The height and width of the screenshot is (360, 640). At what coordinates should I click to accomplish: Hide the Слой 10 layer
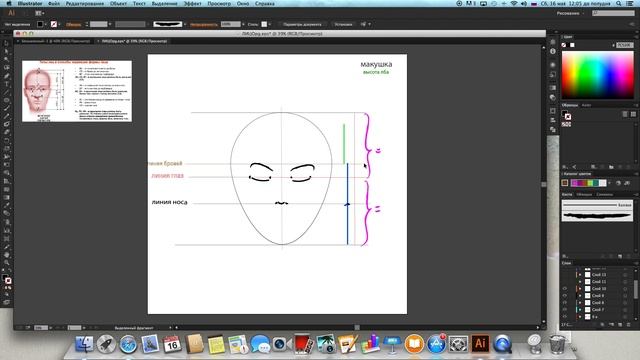(564, 289)
